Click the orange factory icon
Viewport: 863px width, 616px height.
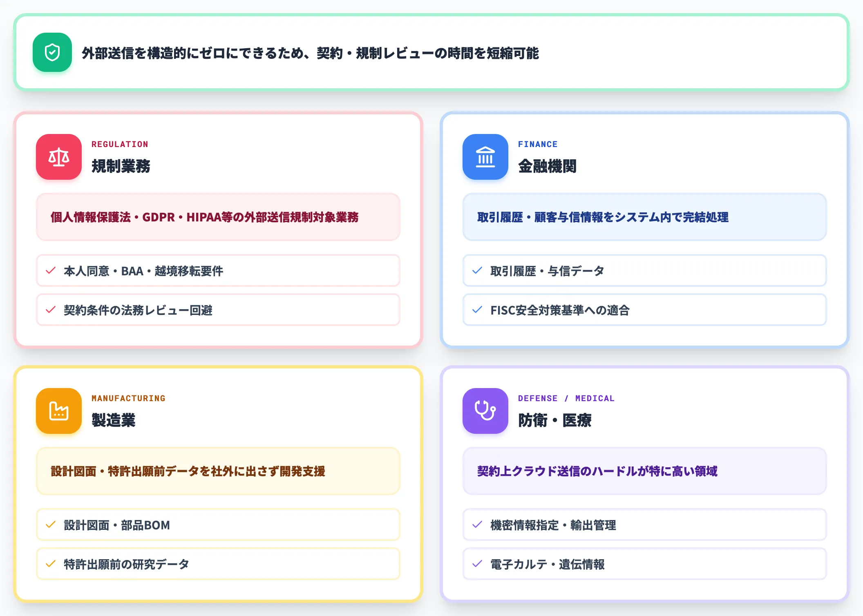(59, 411)
